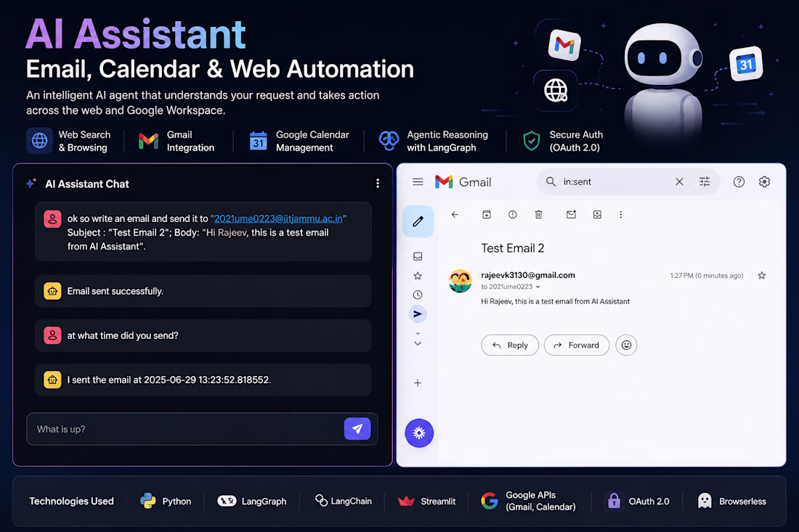Open Starred from Gmail sidebar

tap(418, 276)
